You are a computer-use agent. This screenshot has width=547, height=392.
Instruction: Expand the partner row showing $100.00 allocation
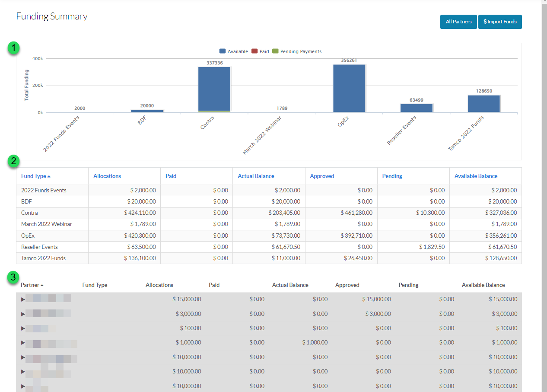[23, 328]
